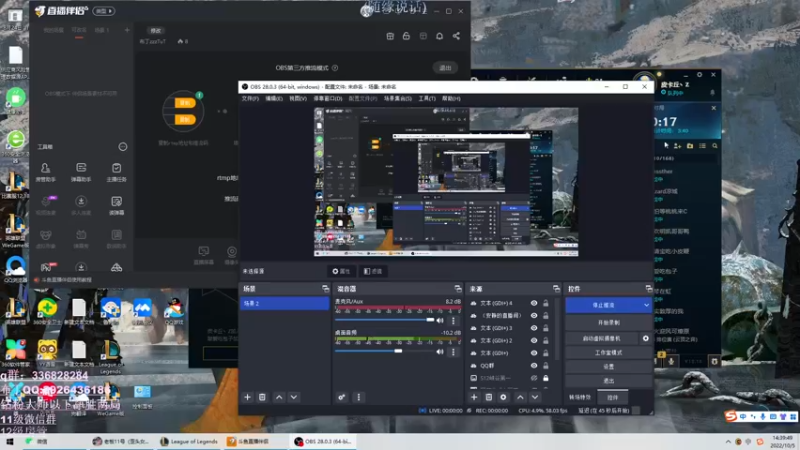Move source up in sources toolbar
This screenshot has width=800, height=450.
coord(520,397)
